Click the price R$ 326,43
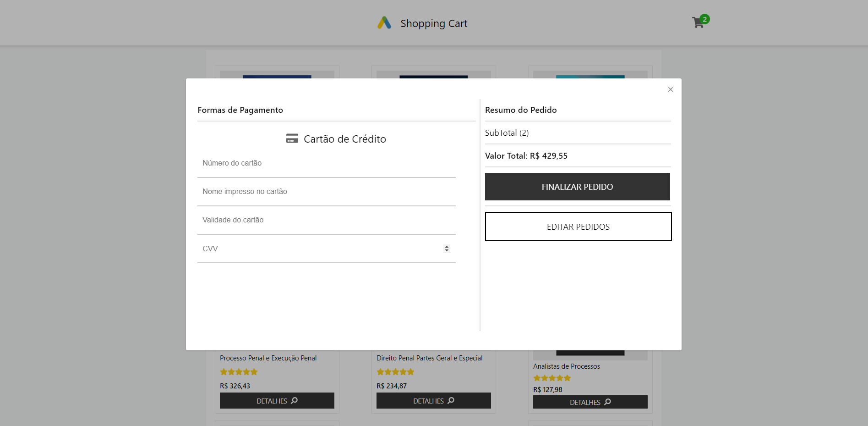This screenshot has width=868, height=426. (235, 386)
